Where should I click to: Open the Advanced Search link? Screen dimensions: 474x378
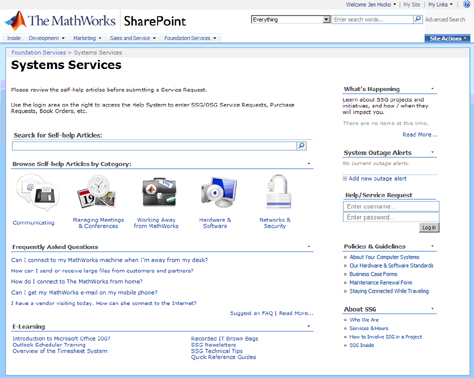[445, 20]
